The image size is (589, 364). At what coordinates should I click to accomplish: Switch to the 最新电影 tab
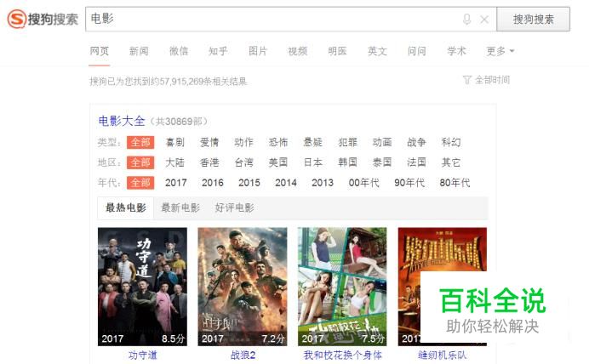click(x=180, y=208)
